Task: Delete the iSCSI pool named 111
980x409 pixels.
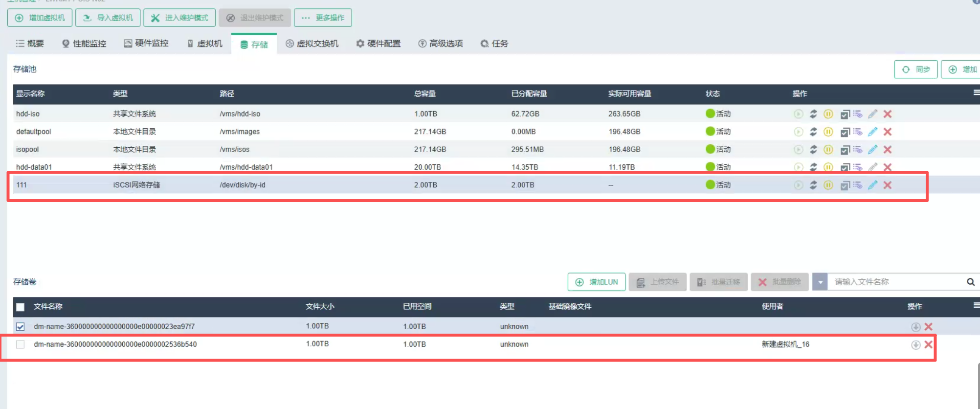Action: 888,185
